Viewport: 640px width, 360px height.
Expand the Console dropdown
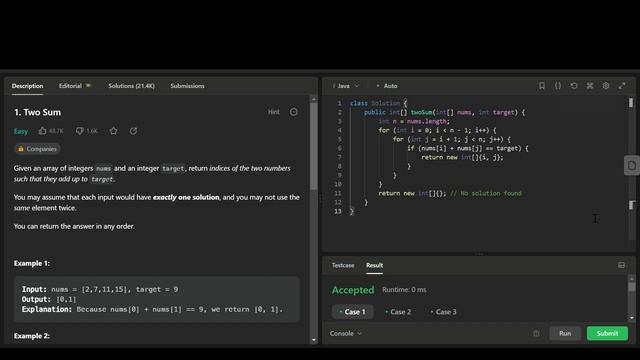(x=346, y=333)
